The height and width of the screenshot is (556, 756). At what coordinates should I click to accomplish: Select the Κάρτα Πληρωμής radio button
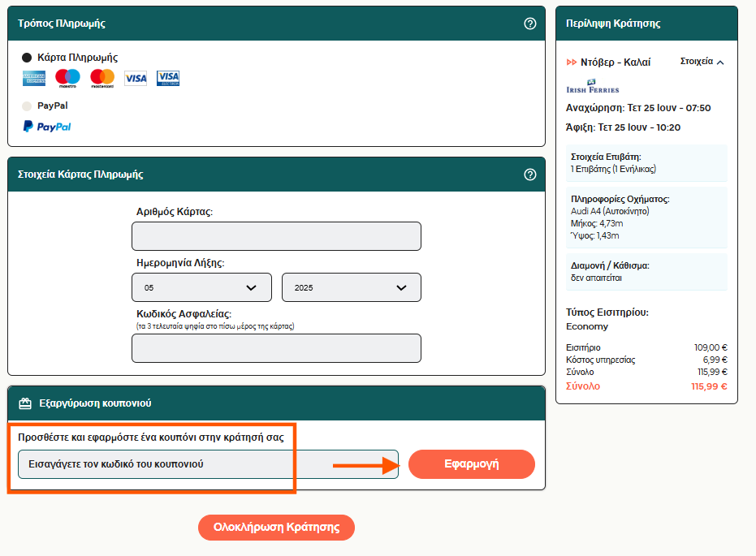click(27, 58)
